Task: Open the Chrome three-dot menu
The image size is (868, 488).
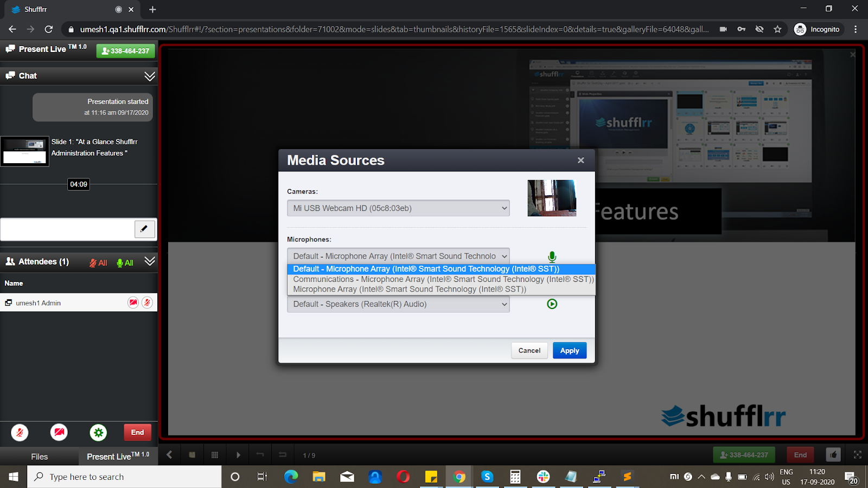Action: coord(856,29)
